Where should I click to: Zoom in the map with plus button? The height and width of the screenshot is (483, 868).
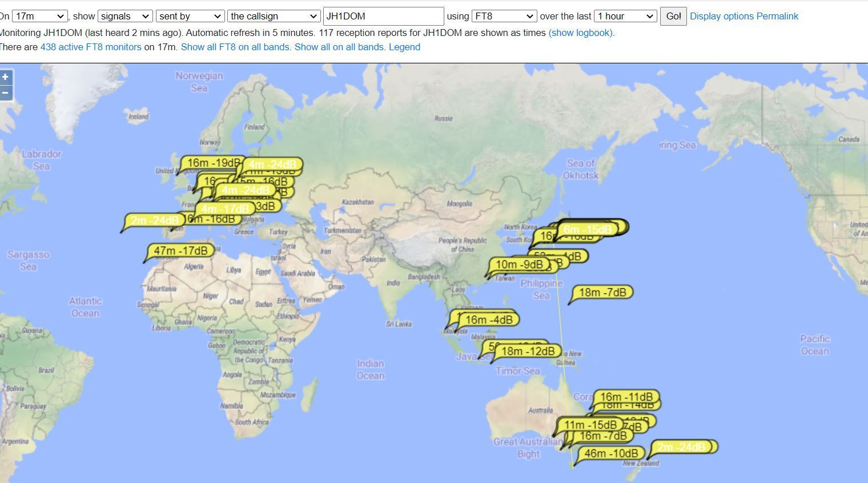pyautogui.click(x=5, y=77)
